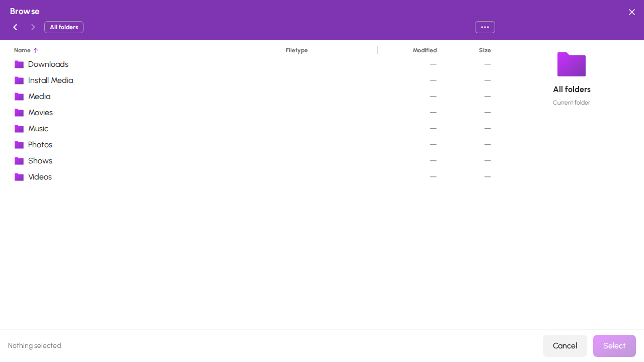
Task: Click the folder icon next to Media
Action: pos(19,97)
